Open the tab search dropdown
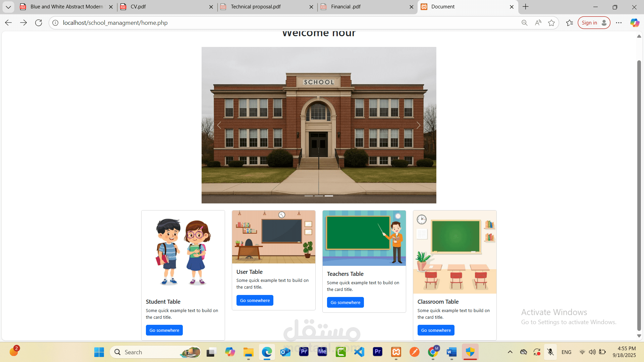 8,7
